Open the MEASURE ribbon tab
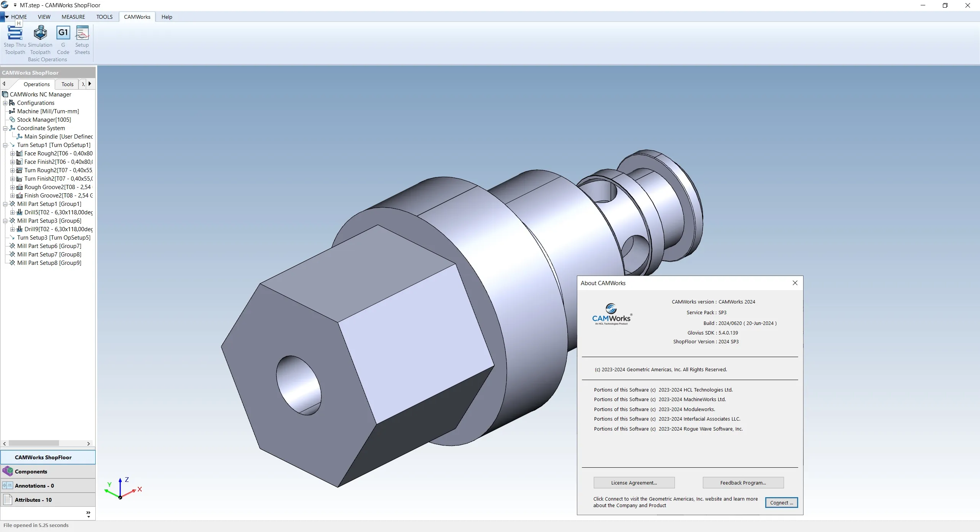Image resolution: width=980 pixels, height=532 pixels. (73, 17)
